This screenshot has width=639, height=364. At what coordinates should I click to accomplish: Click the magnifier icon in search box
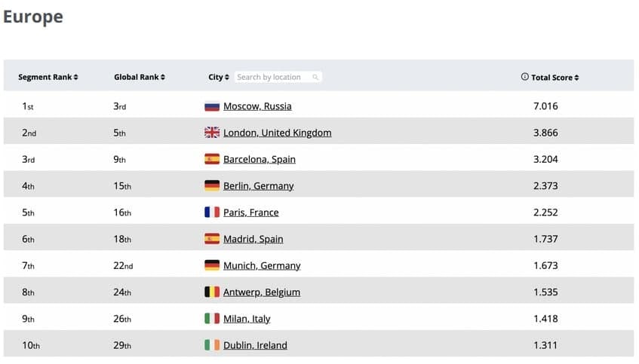pos(315,77)
